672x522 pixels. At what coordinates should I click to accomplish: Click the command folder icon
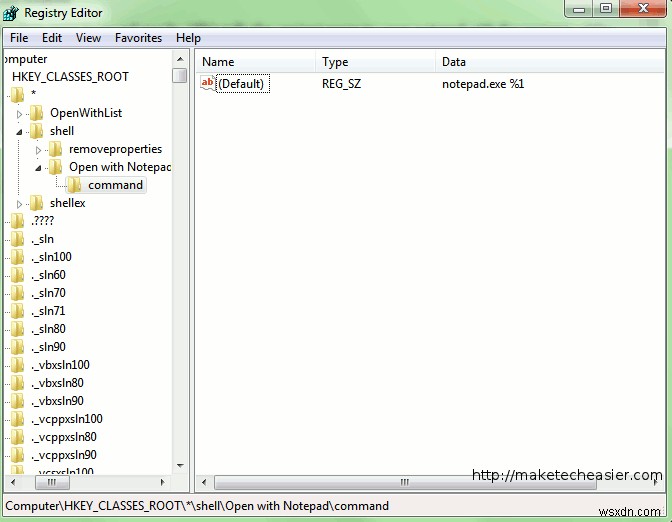point(75,185)
